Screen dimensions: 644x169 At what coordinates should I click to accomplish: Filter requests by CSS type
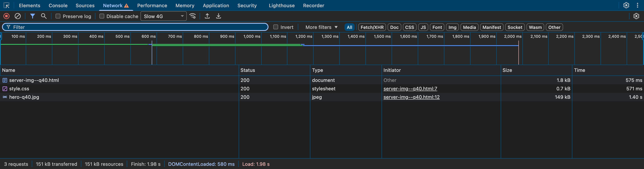(410, 27)
